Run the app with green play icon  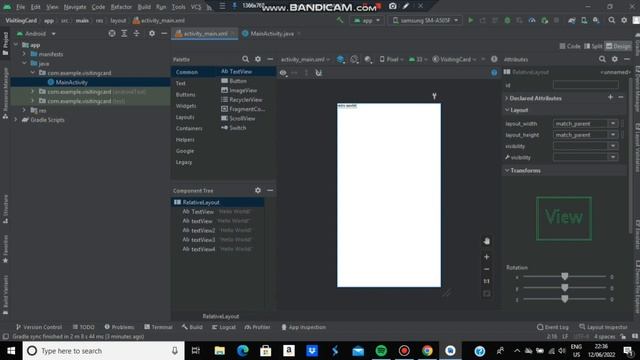point(471,20)
